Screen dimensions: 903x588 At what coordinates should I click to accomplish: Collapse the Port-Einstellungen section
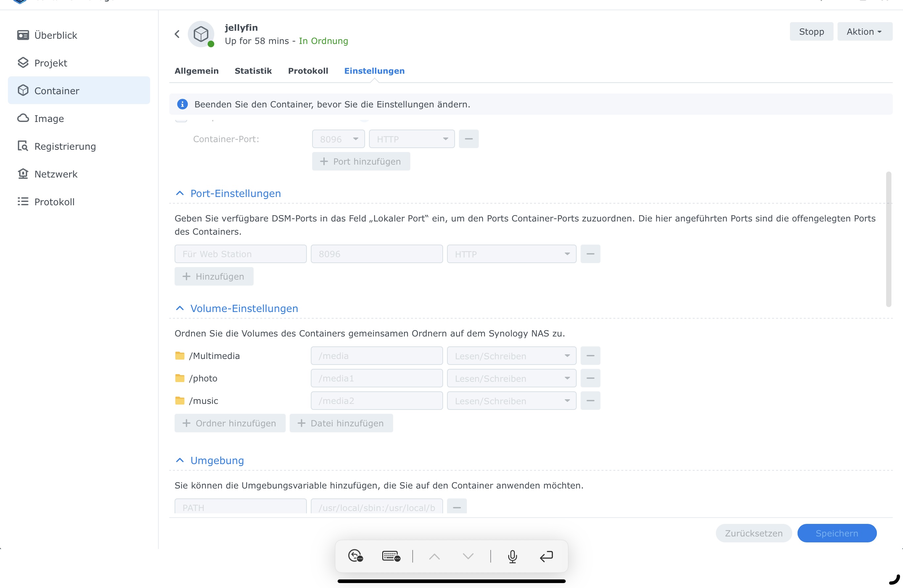(x=180, y=193)
